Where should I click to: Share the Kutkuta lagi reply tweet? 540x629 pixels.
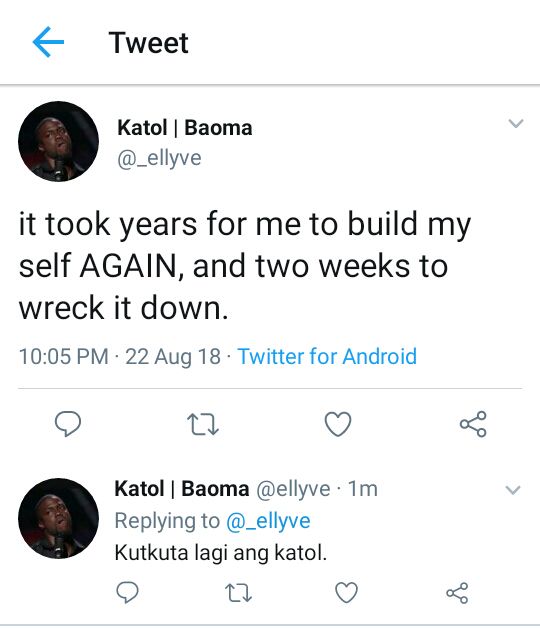tap(457, 593)
